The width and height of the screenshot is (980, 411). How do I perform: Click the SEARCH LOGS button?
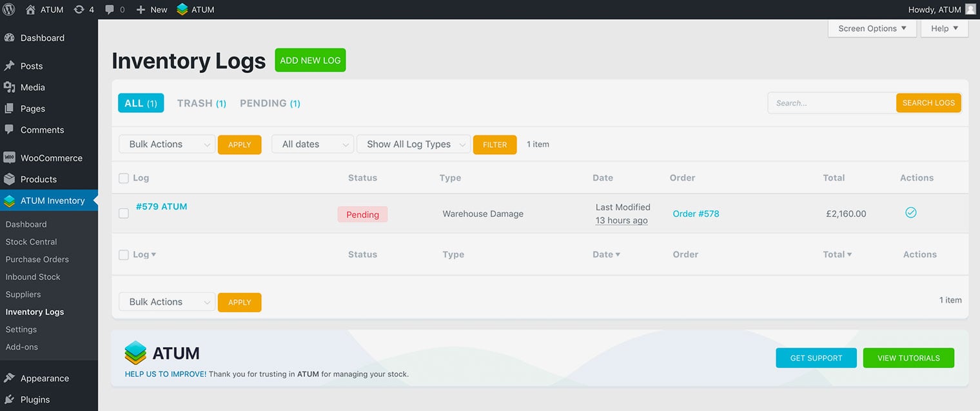[x=928, y=103]
